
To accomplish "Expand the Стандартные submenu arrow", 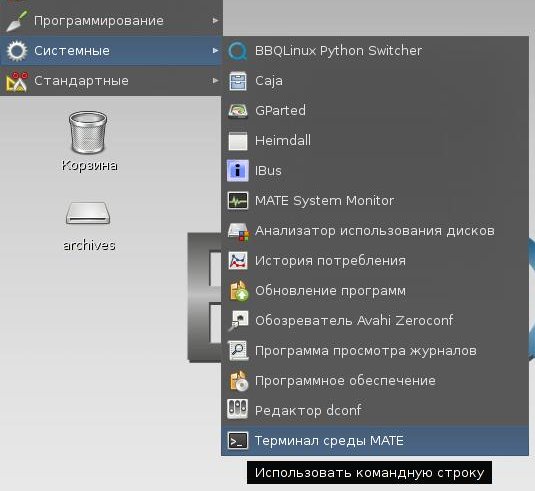I will tap(215, 81).
